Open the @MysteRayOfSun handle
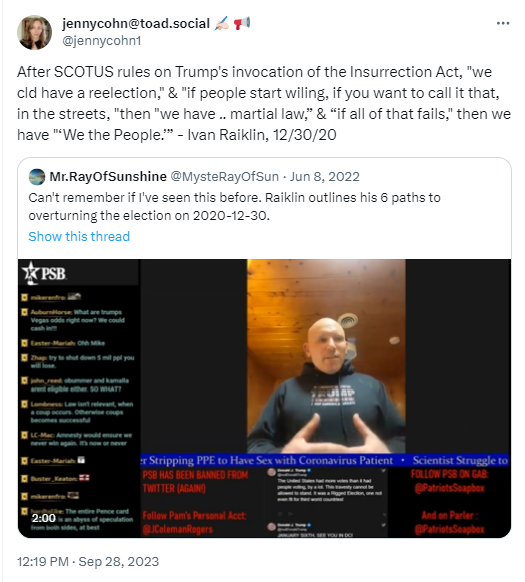525x582 pixels. tap(224, 177)
